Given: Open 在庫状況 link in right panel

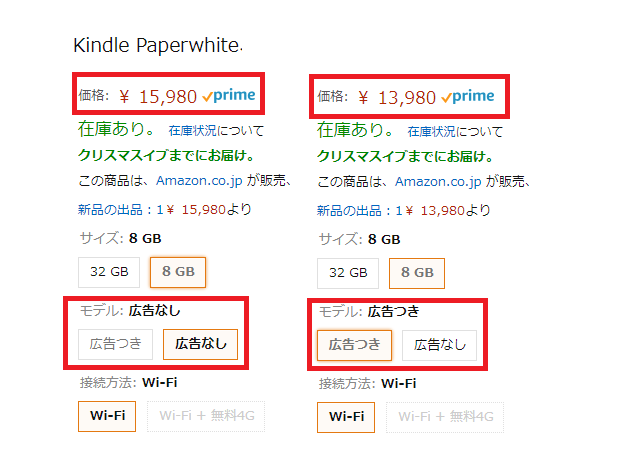Looking at the screenshot, I should pyautogui.click(x=431, y=132).
